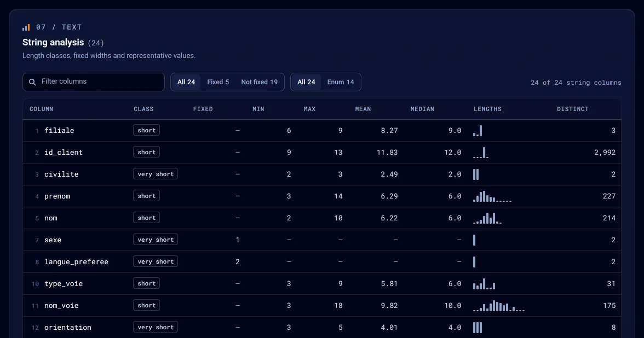Image resolution: width=644 pixels, height=338 pixels.
Task: Click the mean value 9.82
Action: (x=389, y=306)
